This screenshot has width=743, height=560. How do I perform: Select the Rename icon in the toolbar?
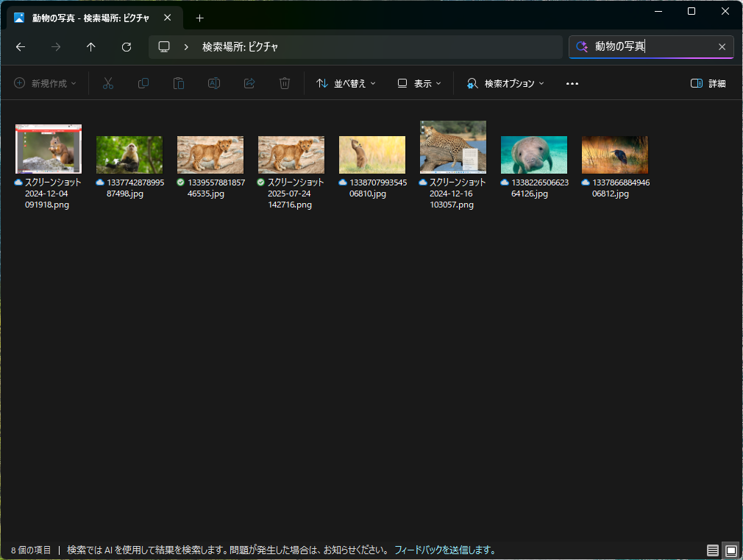pos(214,83)
